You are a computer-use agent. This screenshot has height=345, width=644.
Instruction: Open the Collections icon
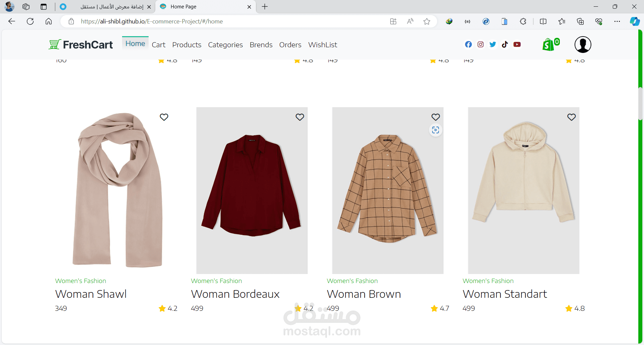point(580,21)
